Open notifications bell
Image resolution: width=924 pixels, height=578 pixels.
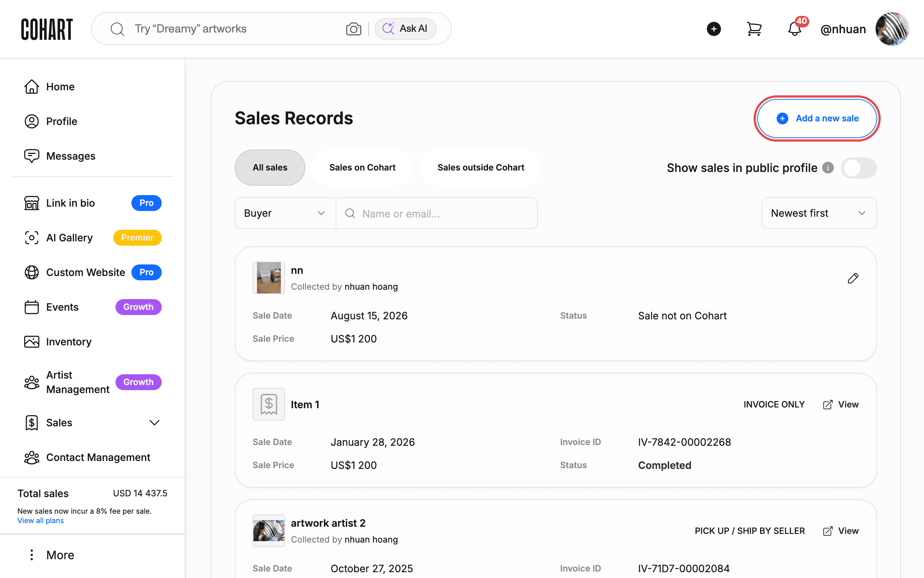tap(794, 29)
